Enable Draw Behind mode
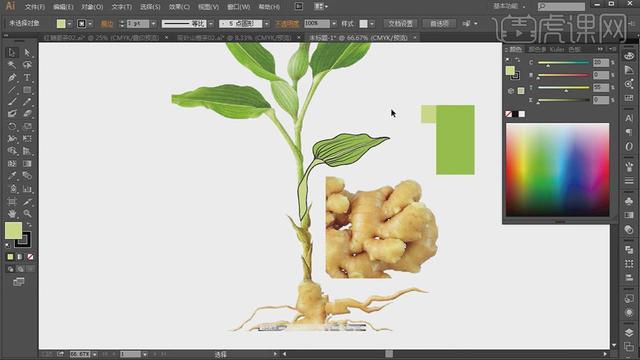640x360 pixels. pos(20,269)
